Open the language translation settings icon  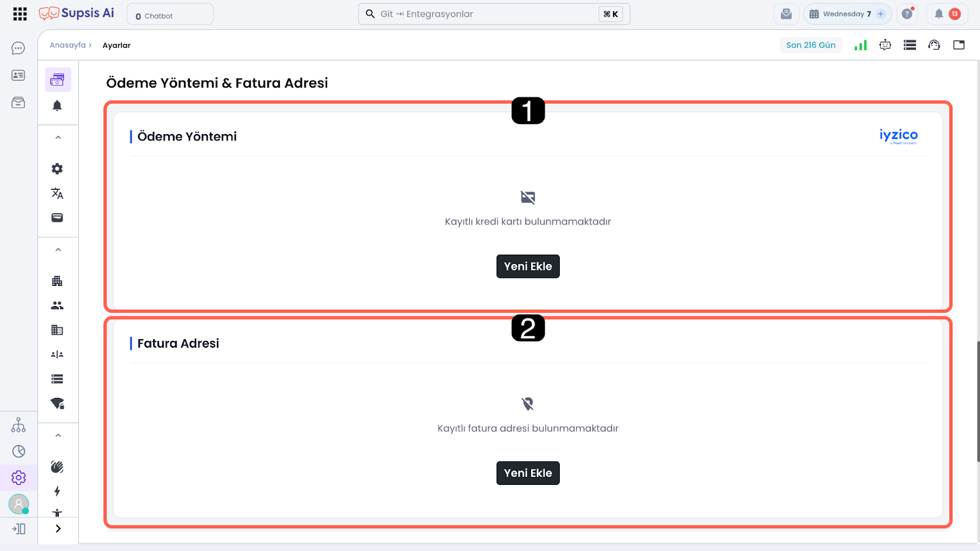(57, 193)
